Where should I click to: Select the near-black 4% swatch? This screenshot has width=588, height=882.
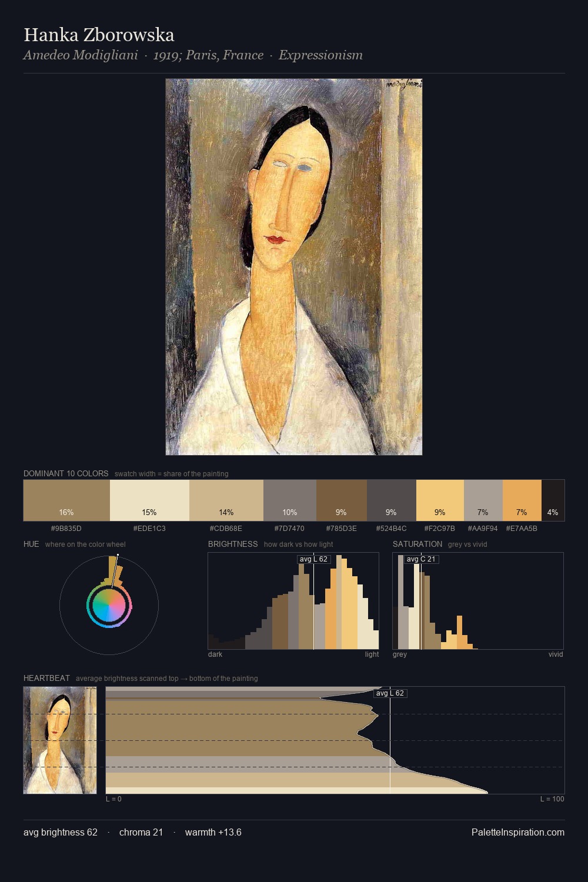click(x=553, y=500)
